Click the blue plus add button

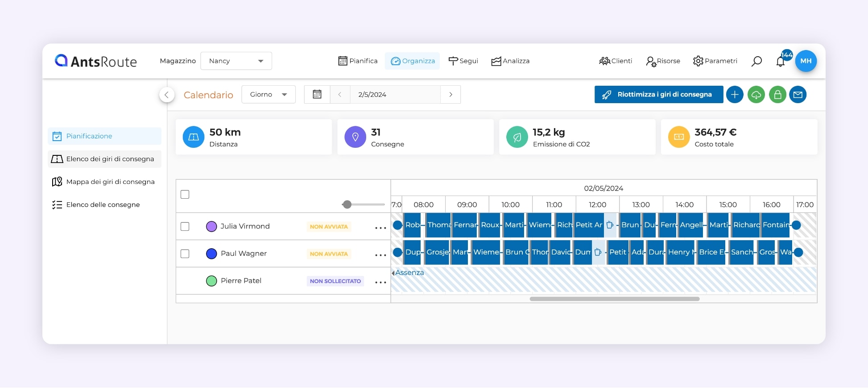pos(735,95)
